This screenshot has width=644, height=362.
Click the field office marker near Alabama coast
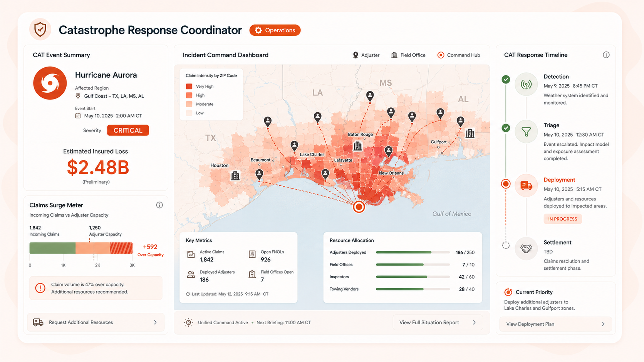tap(470, 133)
